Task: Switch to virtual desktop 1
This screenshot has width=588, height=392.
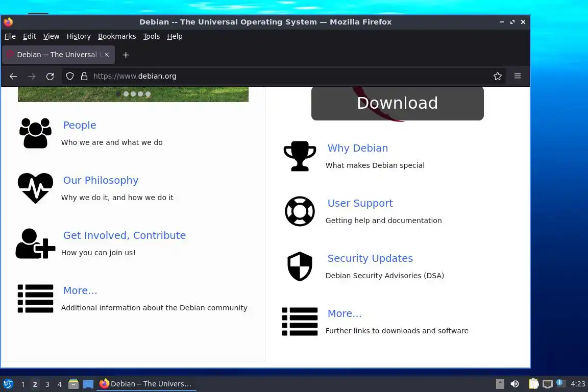Action: tap(23, 384)
